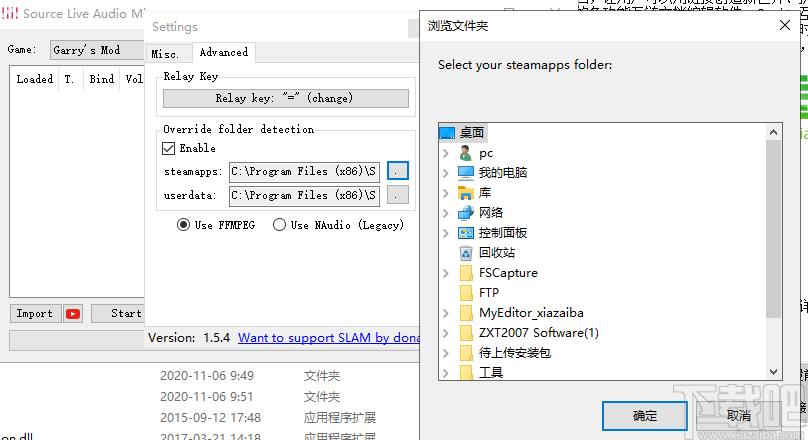The height and width of the screenshot is (440, 808).
Task: Select the 回收站 recycle bin icon
Action: pos(466,253)
